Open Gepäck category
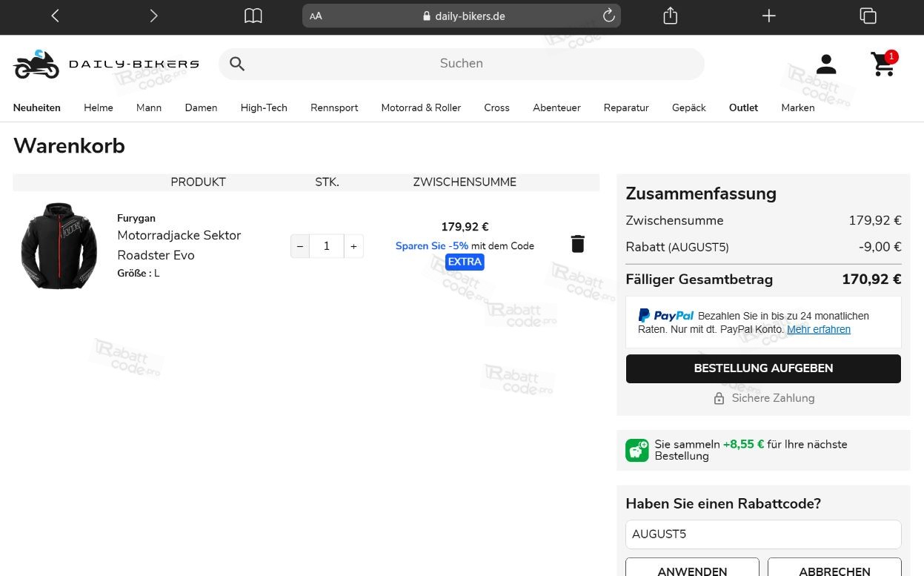Viewport: 924px width, 576px height. pyautogui.click(x=689, y=107)
